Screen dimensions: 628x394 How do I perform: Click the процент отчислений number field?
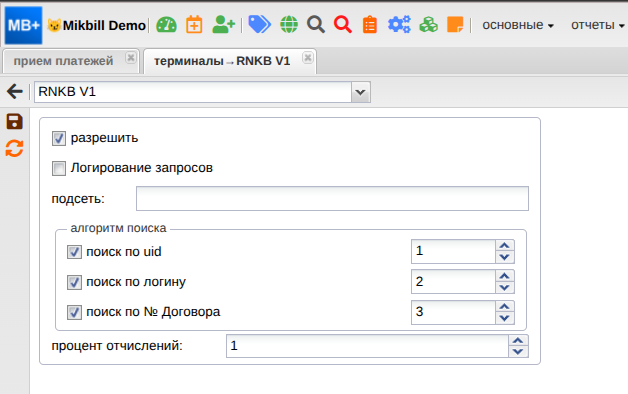368,346
